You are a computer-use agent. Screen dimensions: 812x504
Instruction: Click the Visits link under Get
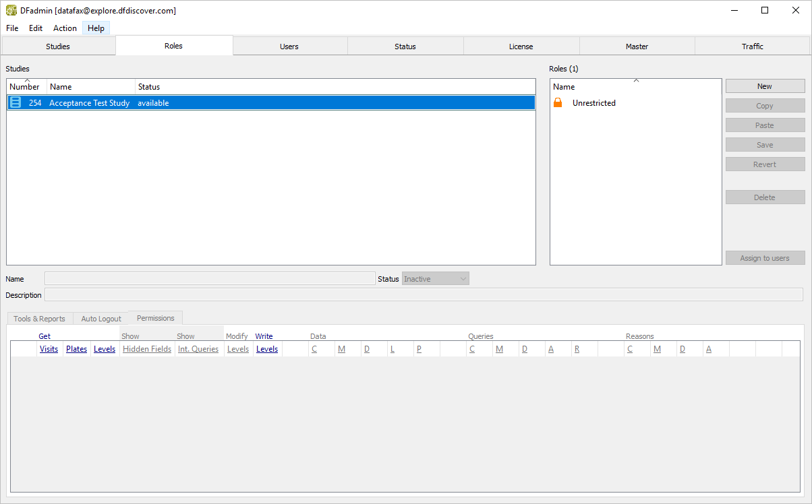point(49,349)
